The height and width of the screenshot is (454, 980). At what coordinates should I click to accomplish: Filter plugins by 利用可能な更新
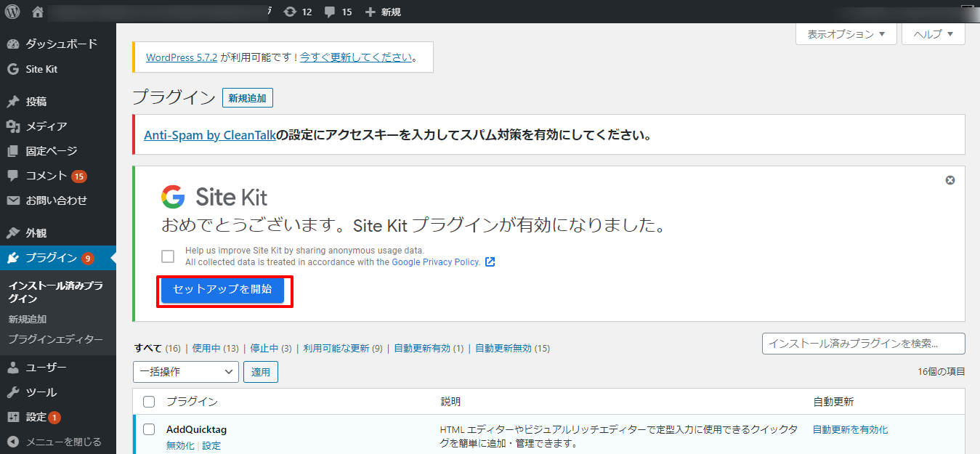point(336,349)
